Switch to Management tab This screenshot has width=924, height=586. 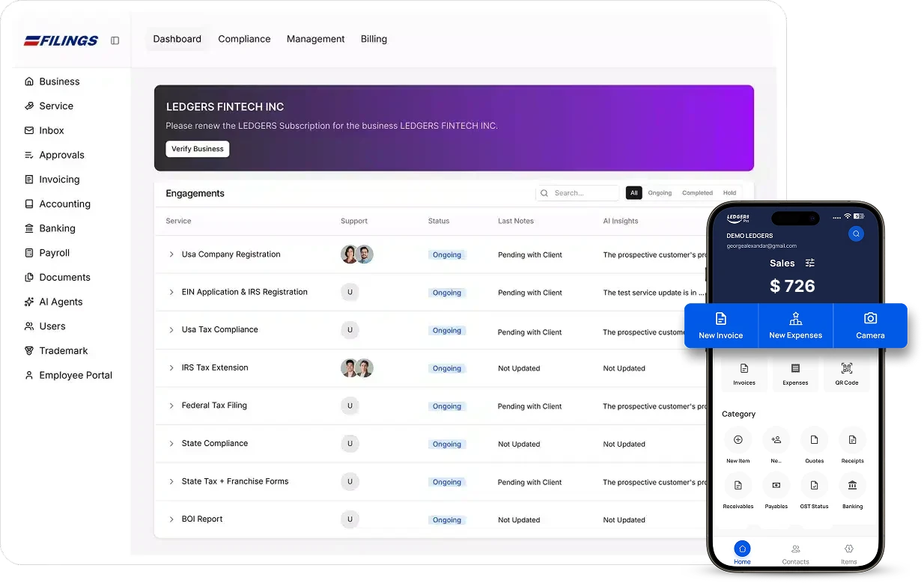(315, 39)
